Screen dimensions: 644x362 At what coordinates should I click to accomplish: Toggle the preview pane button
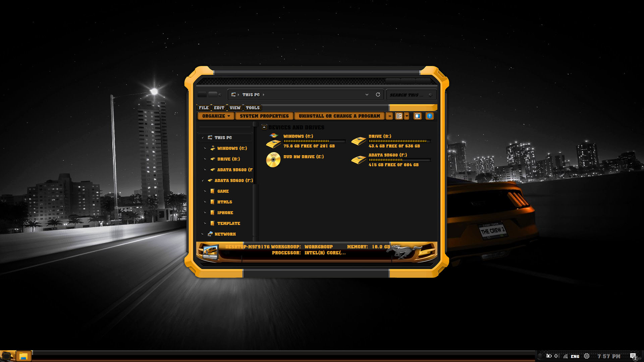coord(417,116)
